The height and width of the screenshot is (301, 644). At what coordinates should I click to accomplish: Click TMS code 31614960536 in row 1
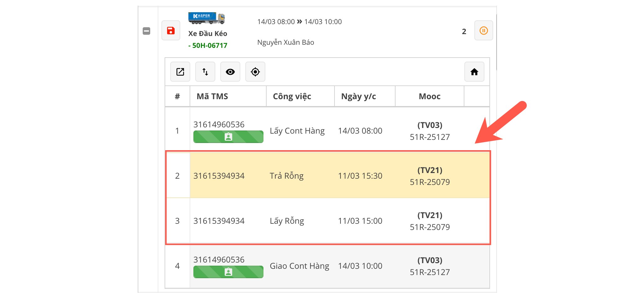[219, 125]
